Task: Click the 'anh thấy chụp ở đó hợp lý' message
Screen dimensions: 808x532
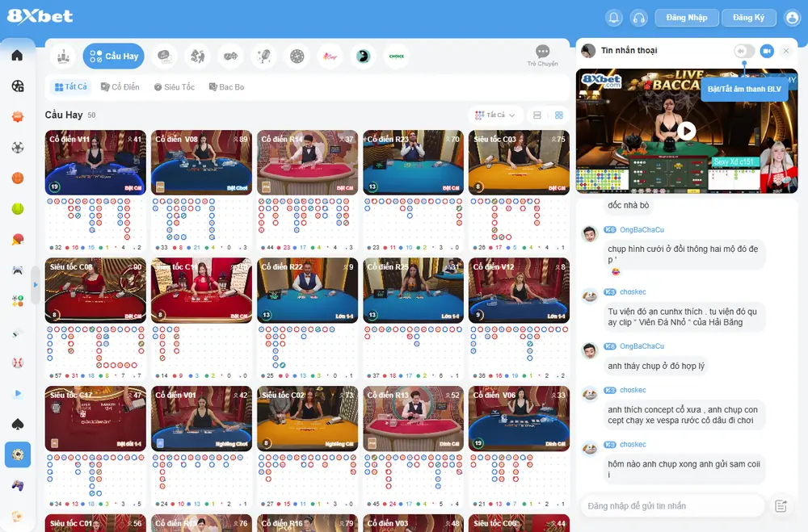Action: [x=656, y=366]
